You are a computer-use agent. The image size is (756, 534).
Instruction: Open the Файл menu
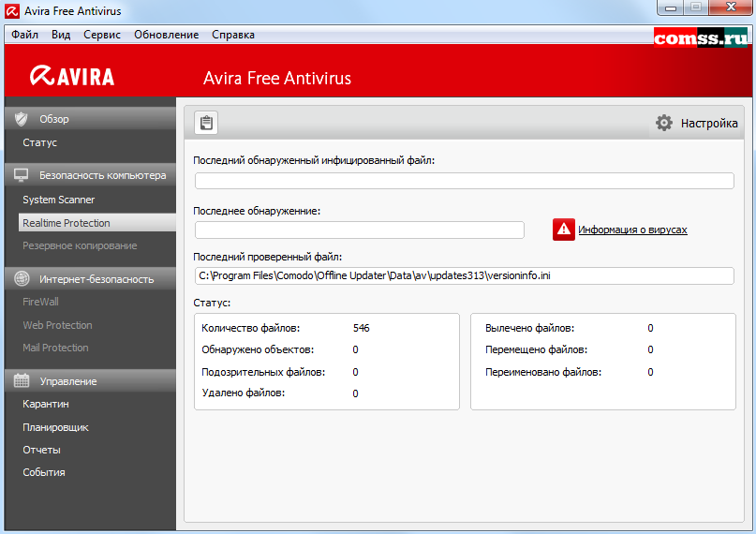click(x=25, y=35)
